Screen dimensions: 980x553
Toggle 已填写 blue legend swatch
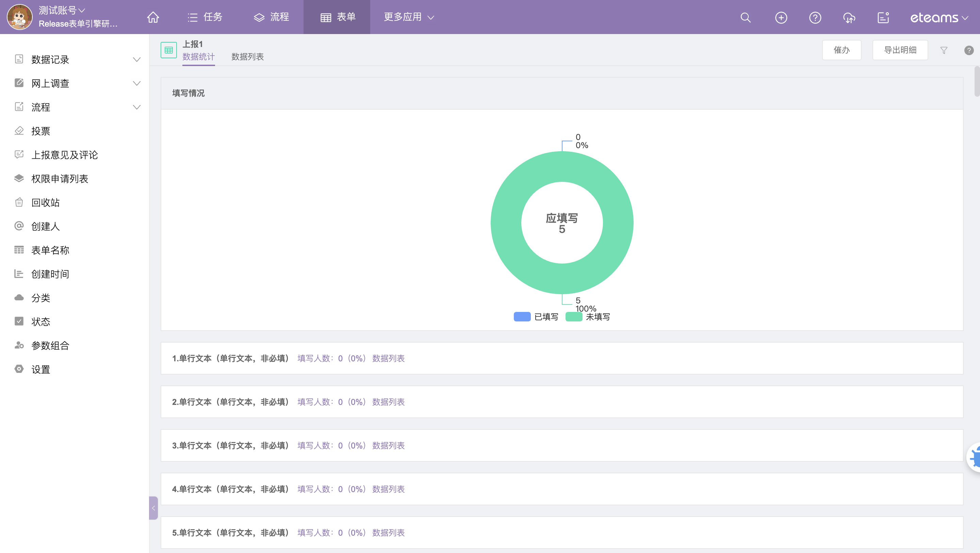coord(522,317)
